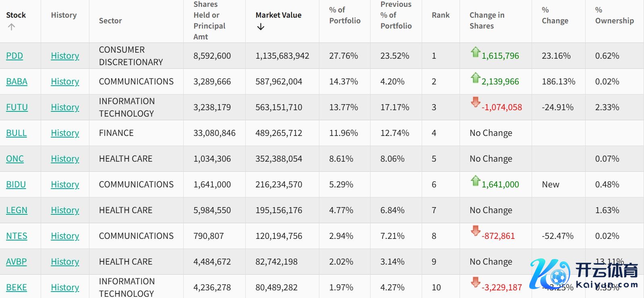Image resolution: width=644 pixels, height=298 pixels.
Task: Click the Stock column ascending sort arrow
Action: point(11,27)
